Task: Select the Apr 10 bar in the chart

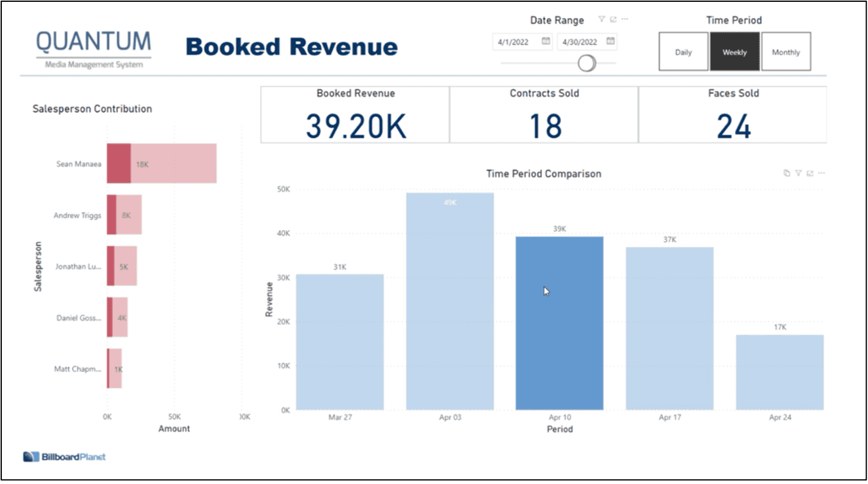Action: coord(558,322)
